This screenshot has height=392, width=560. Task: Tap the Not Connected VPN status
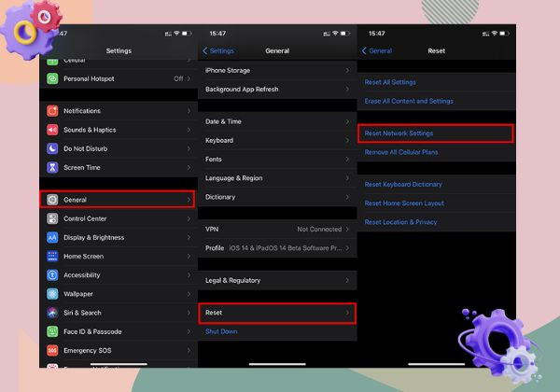(319, 230)
